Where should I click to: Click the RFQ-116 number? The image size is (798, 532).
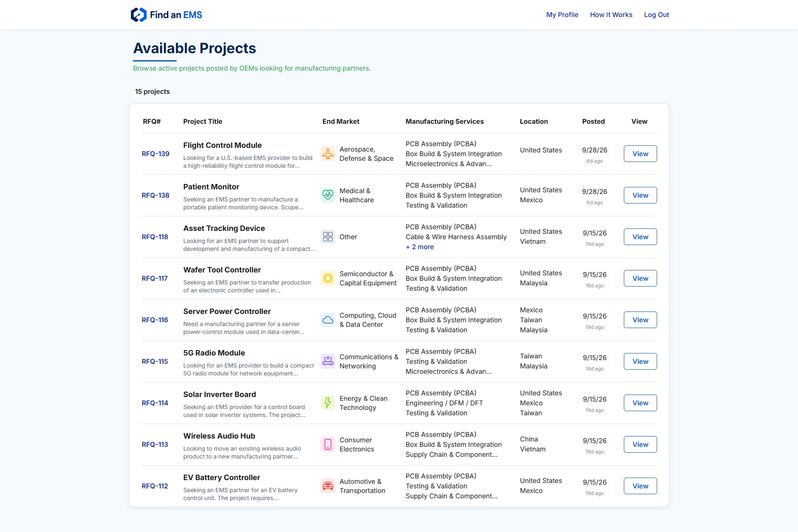[x=155, y=320]
